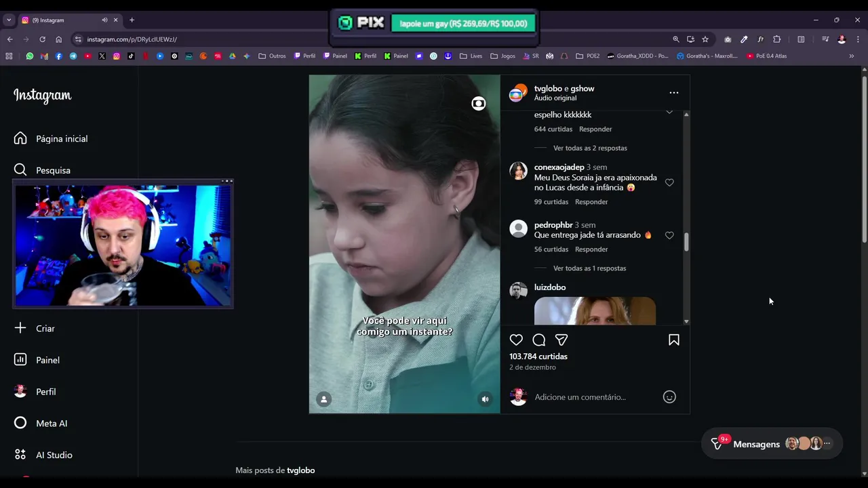Show tagged people icon on video
Viewport: 868px width, 488px height.
coord(324,399)
